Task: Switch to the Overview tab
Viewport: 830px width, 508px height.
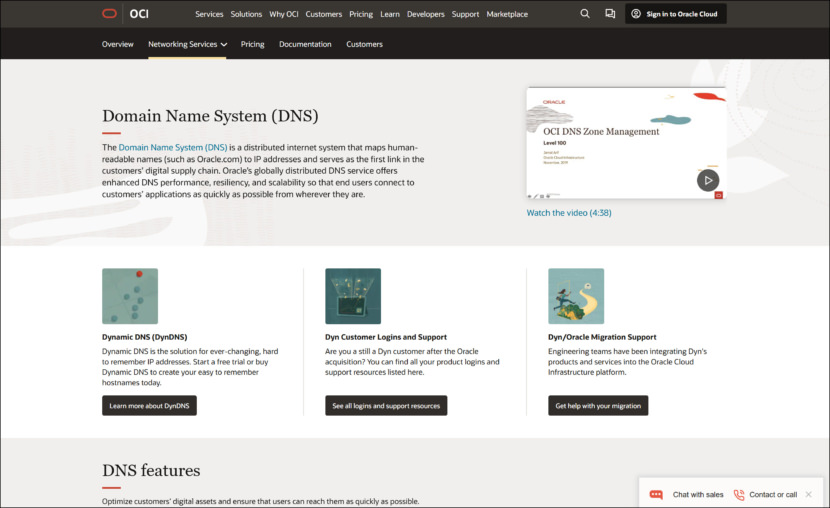Action: 118,44
